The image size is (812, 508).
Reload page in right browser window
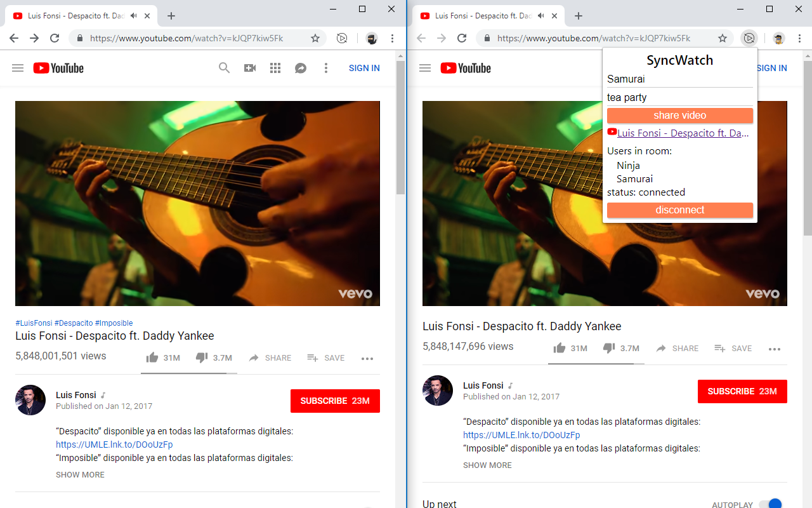point(462,38)
